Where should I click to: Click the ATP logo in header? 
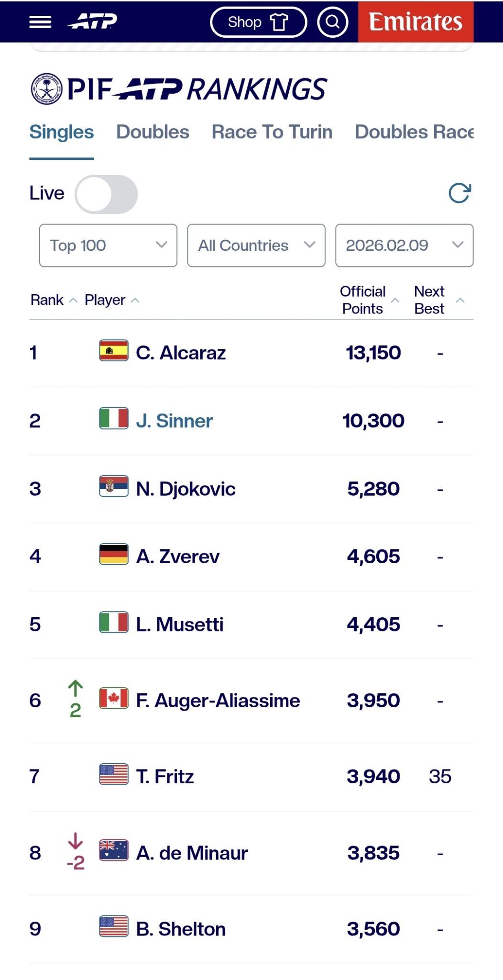(x=93, y=22)
